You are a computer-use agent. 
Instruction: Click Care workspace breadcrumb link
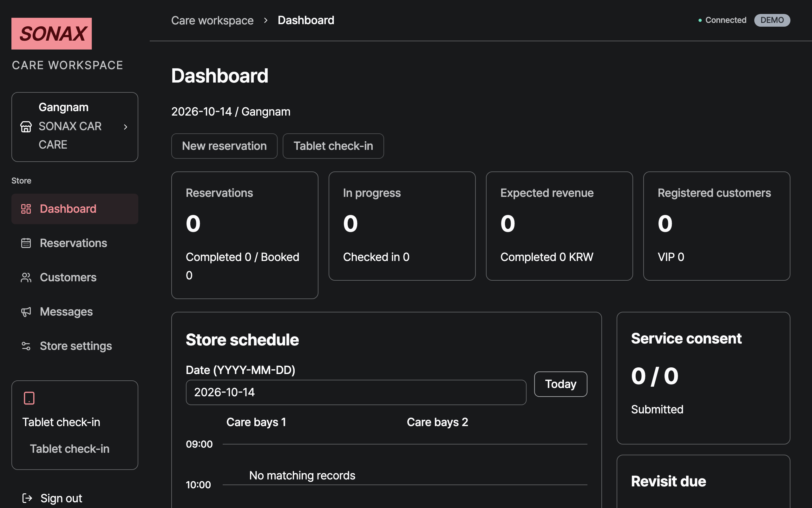coord(213,21)
